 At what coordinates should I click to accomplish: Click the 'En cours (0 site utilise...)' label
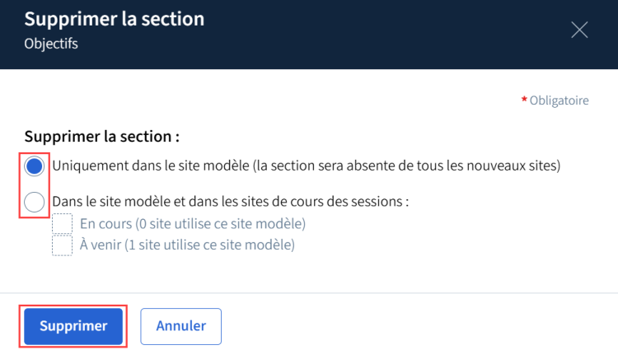tap(193, 224)
